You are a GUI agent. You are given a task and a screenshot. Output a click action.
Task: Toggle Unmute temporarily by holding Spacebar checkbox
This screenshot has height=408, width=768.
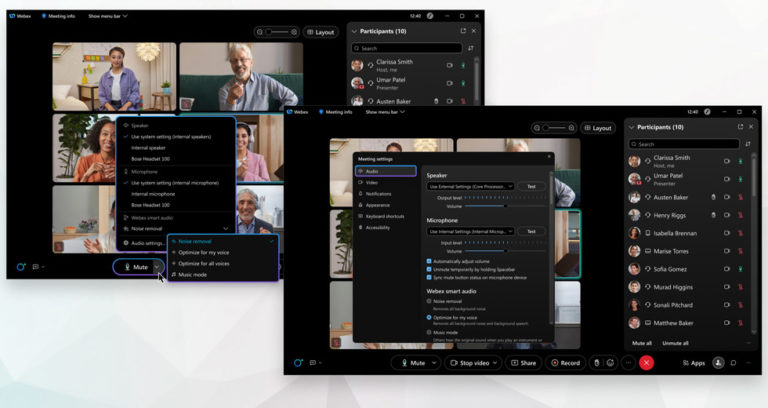click(429, 269)
